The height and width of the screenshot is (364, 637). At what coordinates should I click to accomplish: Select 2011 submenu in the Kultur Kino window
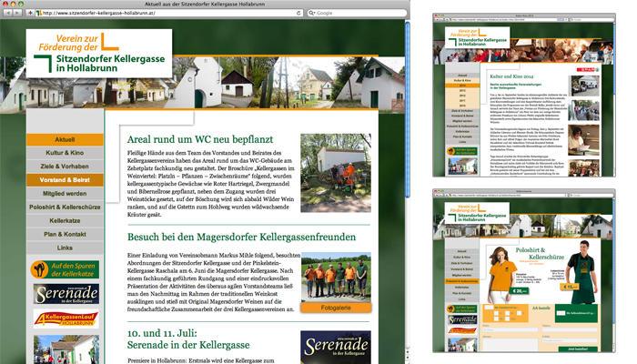(x=462, y=100)
